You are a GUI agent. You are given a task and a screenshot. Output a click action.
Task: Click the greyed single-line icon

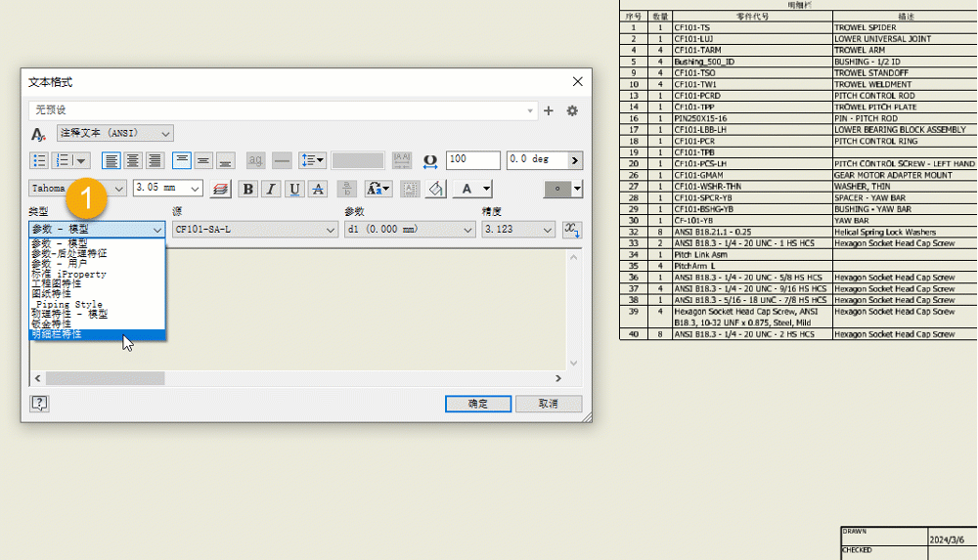coord(282,160)
